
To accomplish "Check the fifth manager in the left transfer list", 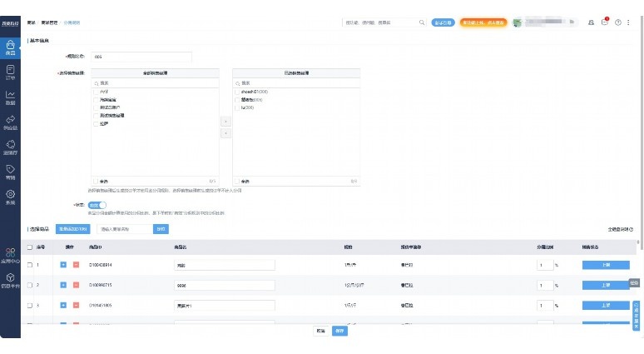I will pos(96,124).
